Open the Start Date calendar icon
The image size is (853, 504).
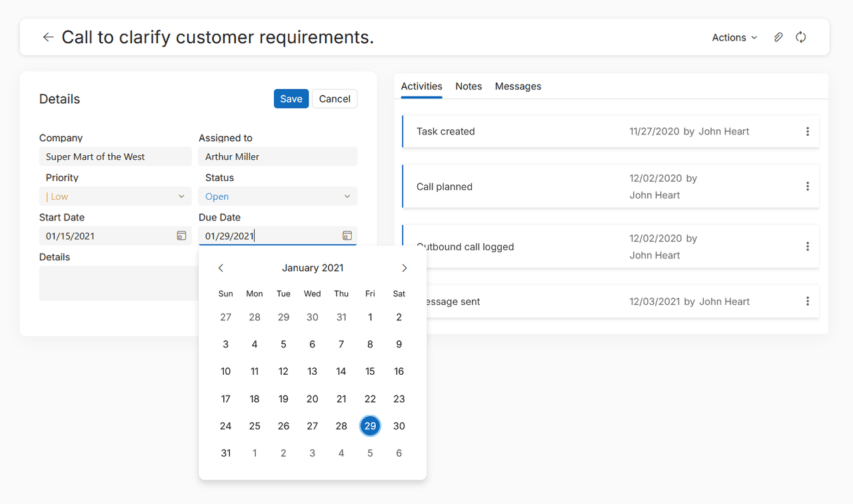tap(181, 236)
